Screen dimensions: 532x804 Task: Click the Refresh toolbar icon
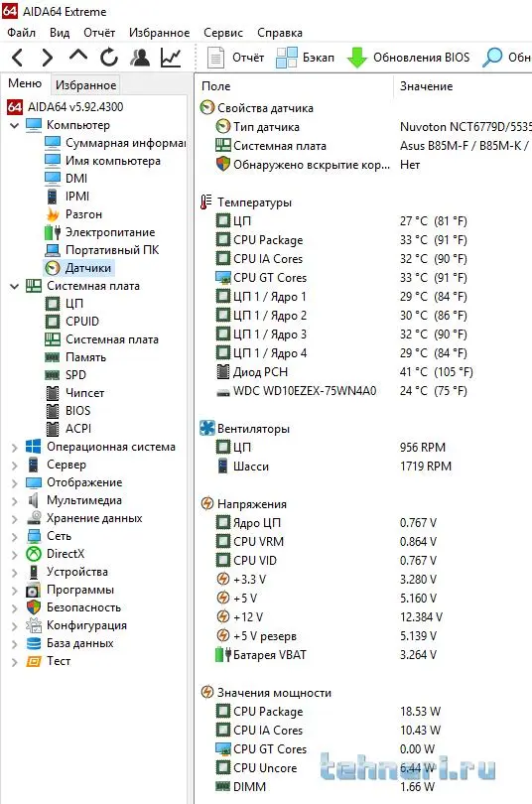(108, 57)
